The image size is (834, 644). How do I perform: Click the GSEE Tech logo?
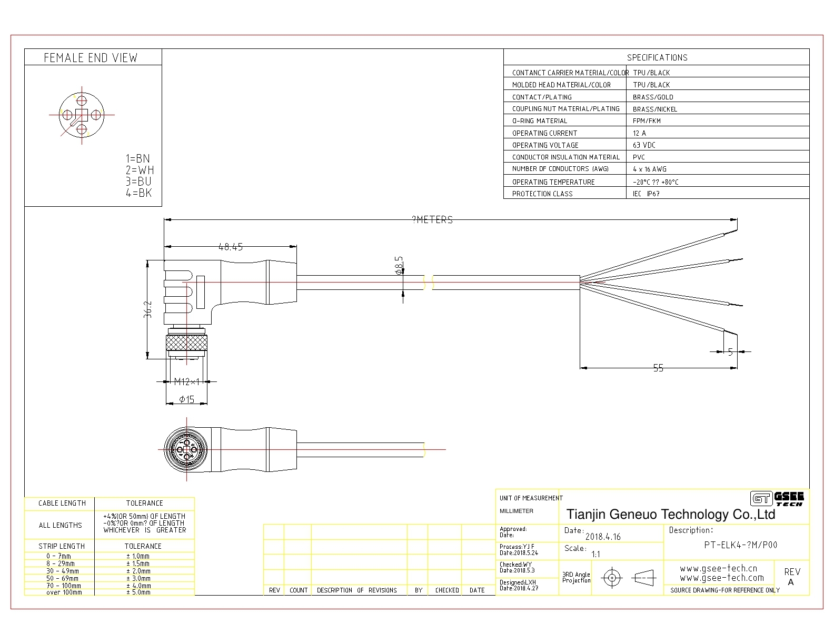[777, 498]
